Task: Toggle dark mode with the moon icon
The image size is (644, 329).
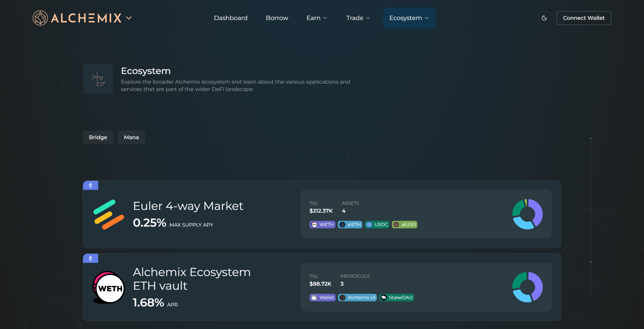Action: pos(544,18)
